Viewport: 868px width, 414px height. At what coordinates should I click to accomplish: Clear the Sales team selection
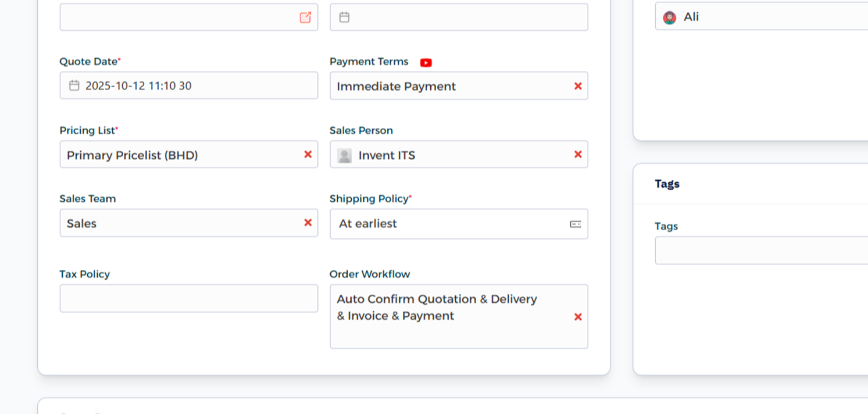tap(308, 223)
